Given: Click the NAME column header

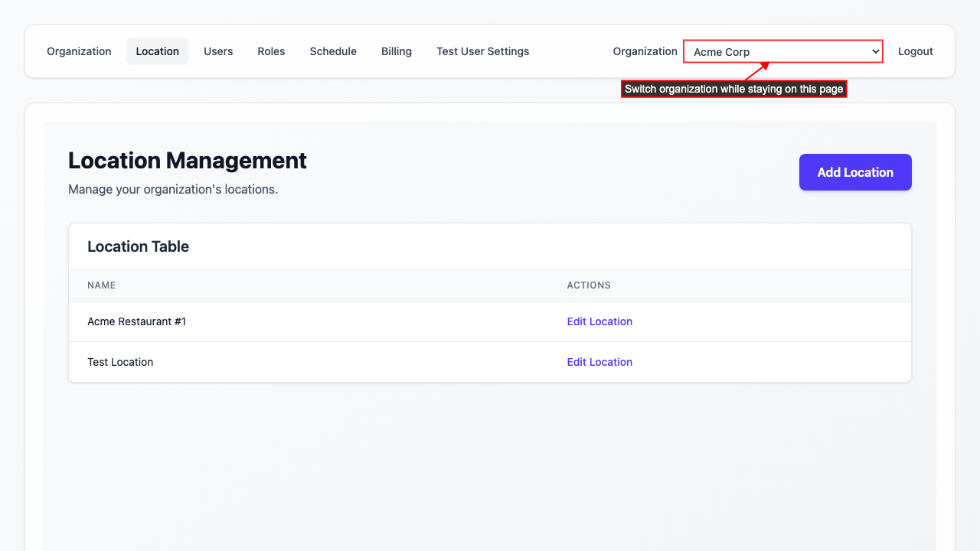Looking at the screenshot, I should 101,285.
